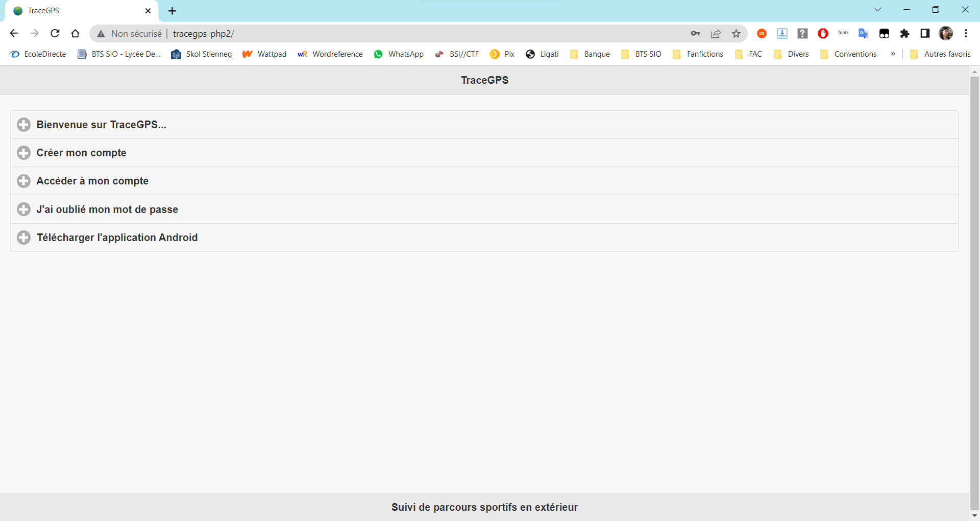Screen dimensions: 980x521
Task: Open the download manager extension
Action: point(782,33)
